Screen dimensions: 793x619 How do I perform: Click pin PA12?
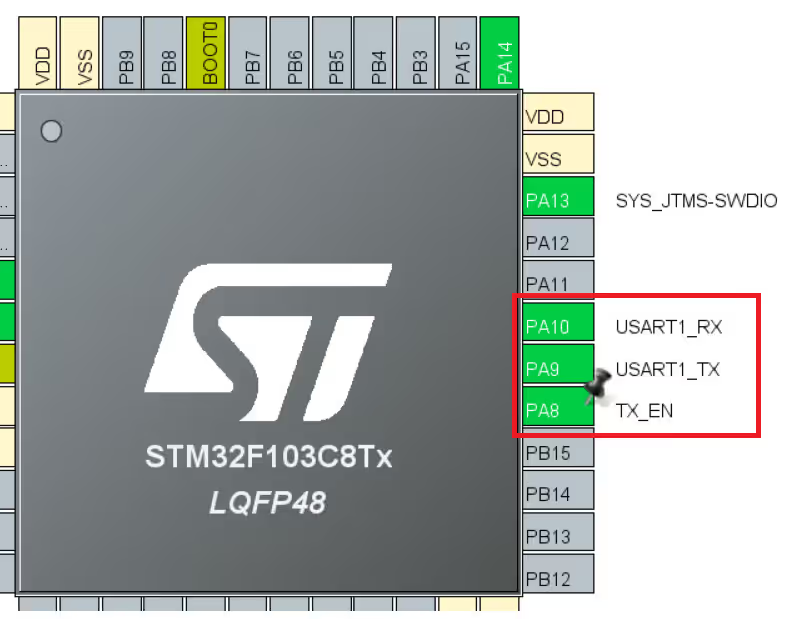tap(558, 238)
